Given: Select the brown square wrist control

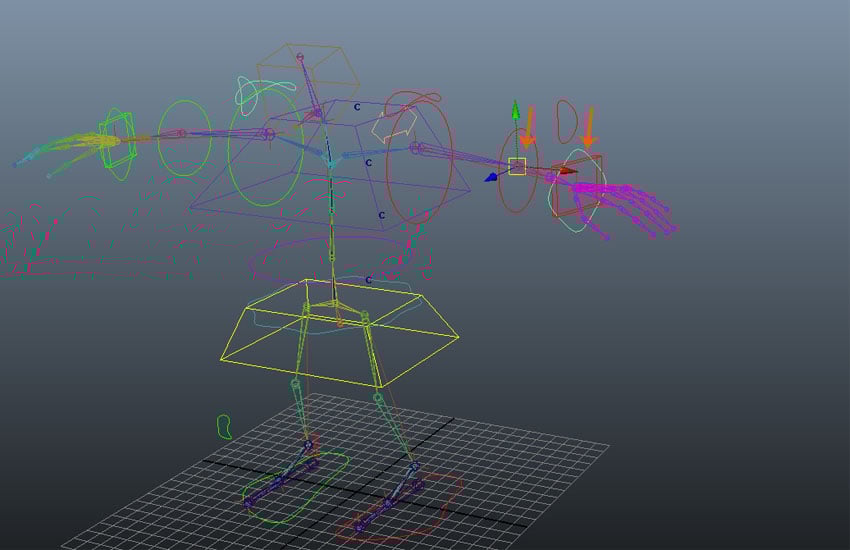Looking at the screenshot, I should click(x=577, y=186).
